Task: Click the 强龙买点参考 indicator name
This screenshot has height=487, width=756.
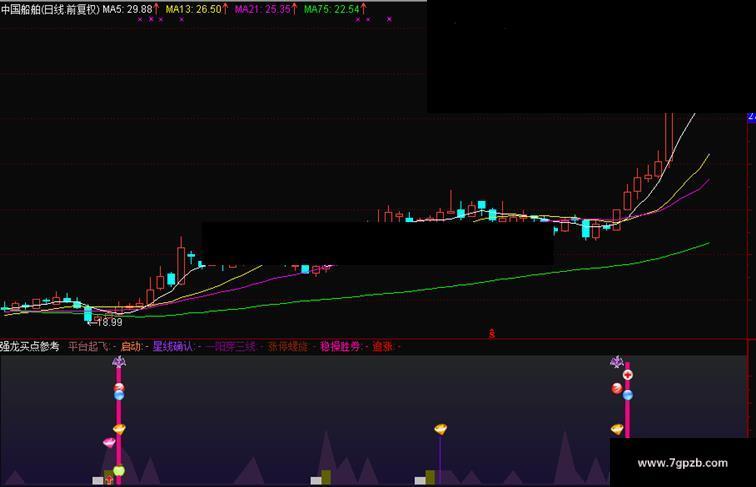Action: click(29, 346)
